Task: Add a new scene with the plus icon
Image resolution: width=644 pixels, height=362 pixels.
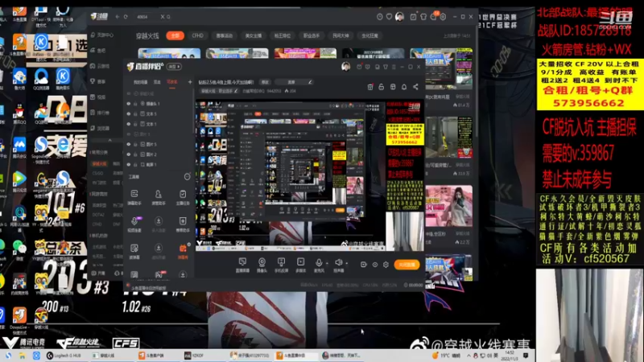Action: pos(190,82)
